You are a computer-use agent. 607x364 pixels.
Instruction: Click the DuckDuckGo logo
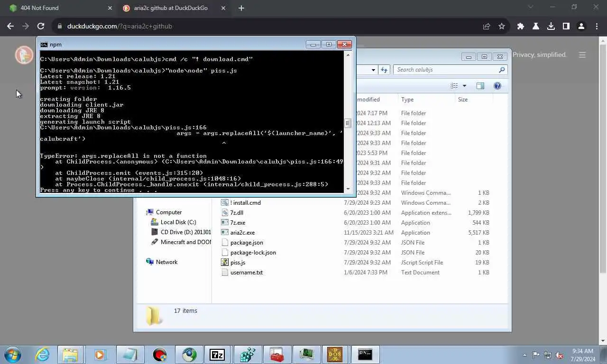point(24,55)
